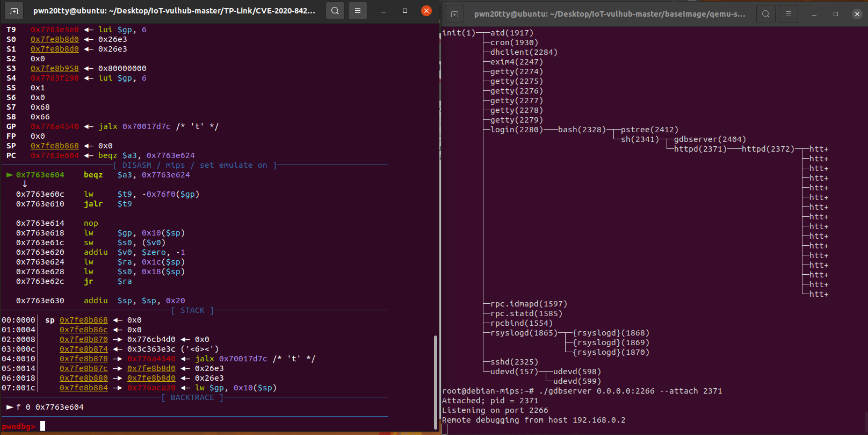The width and height of the screenshot is (868, 435).
Task: Click bash(2328) process entry
Action: 582,130
